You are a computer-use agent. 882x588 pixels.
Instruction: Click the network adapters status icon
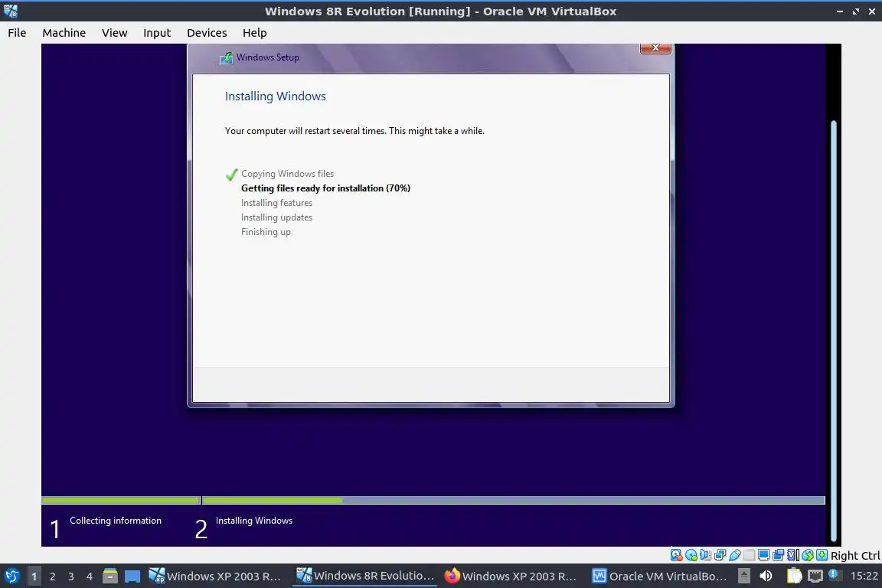click(x=720, y=555)
